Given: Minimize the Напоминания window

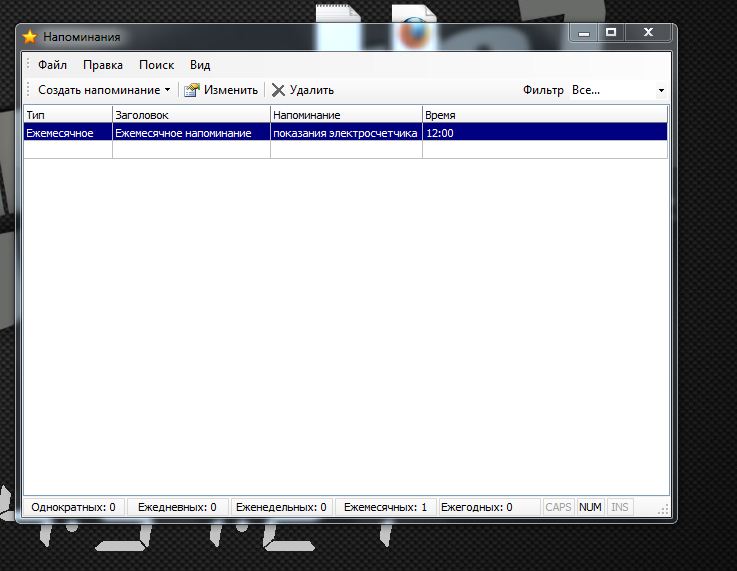Looking at the screenshot, I should coord(584,33).
